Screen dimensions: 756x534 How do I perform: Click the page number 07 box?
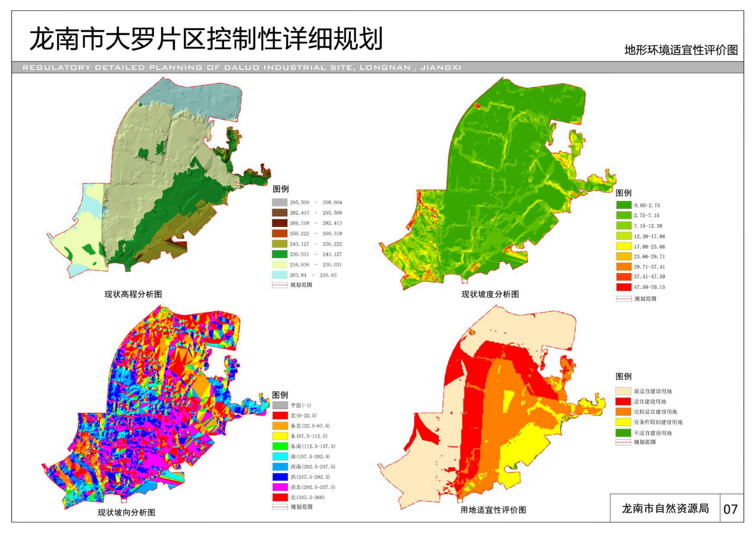point(730,509)
